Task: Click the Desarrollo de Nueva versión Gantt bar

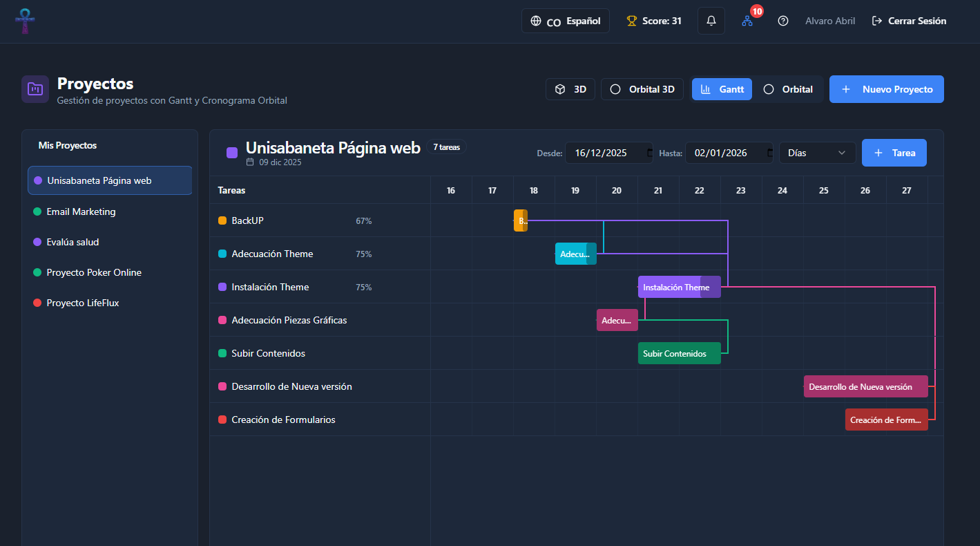Action: pyautogui.click(x=866, y=386)
